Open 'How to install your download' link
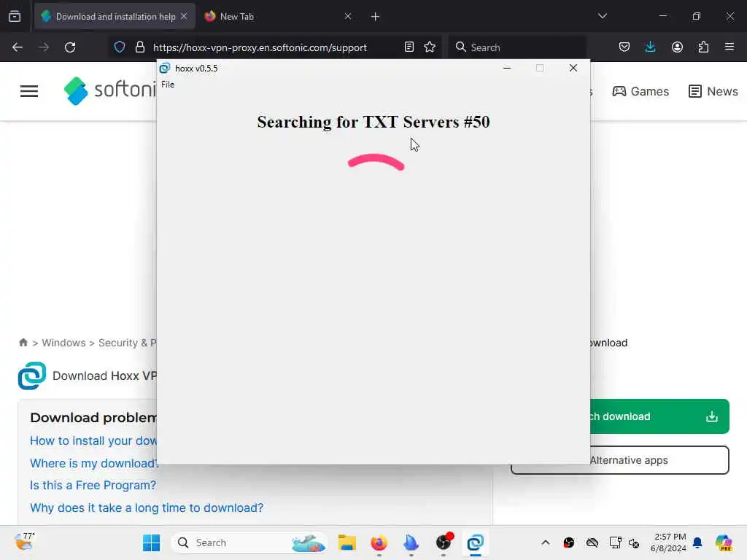The height and width of the screenshot is (560, 747). click(x=93, y=441)
